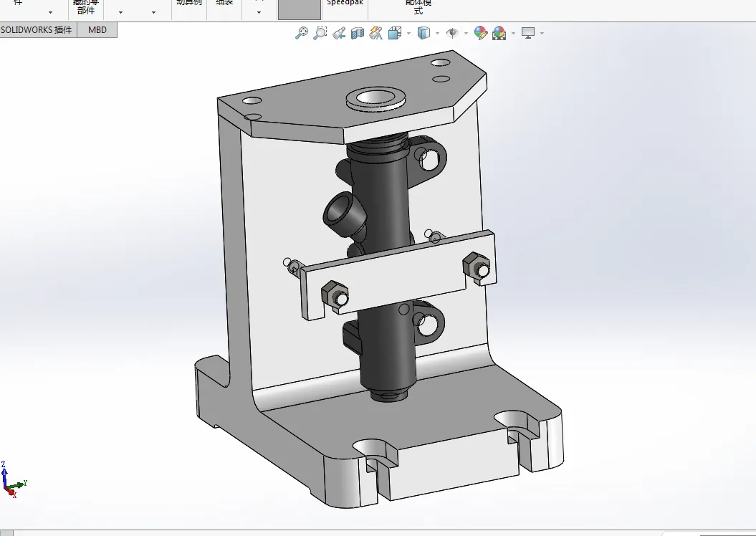The width and height of the screenshot is (756, 536).
Task: Activate the Zoom to Area tool
Action: pos(320,33)
